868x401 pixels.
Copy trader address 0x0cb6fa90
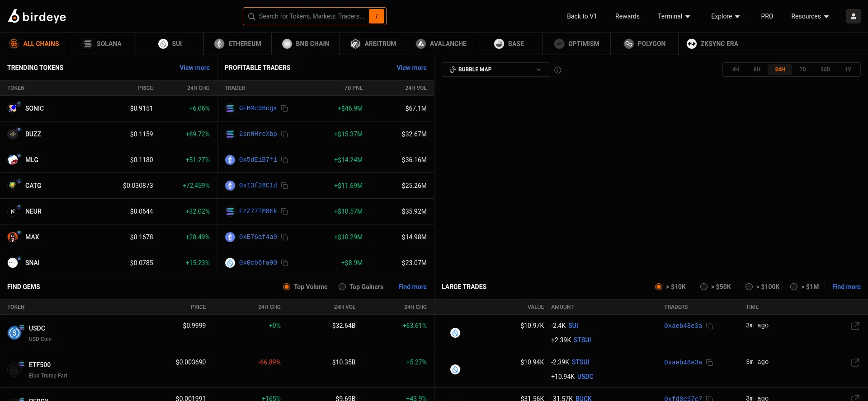tap(284, 263)
